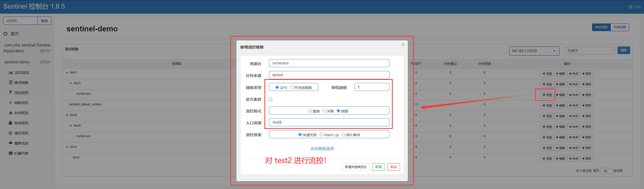Add 流控 rule for first /test1 row
Viewport: 644px width, 189px height.
(547, 74)
